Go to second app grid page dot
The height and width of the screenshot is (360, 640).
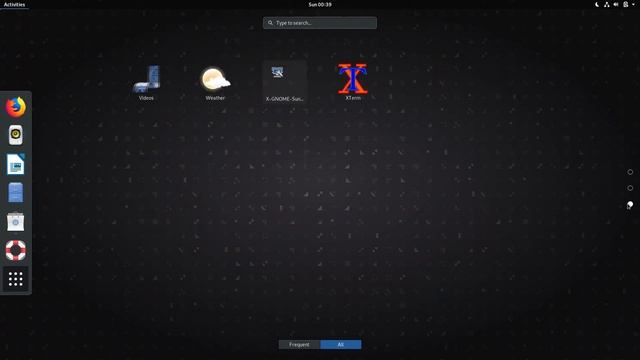630,188
